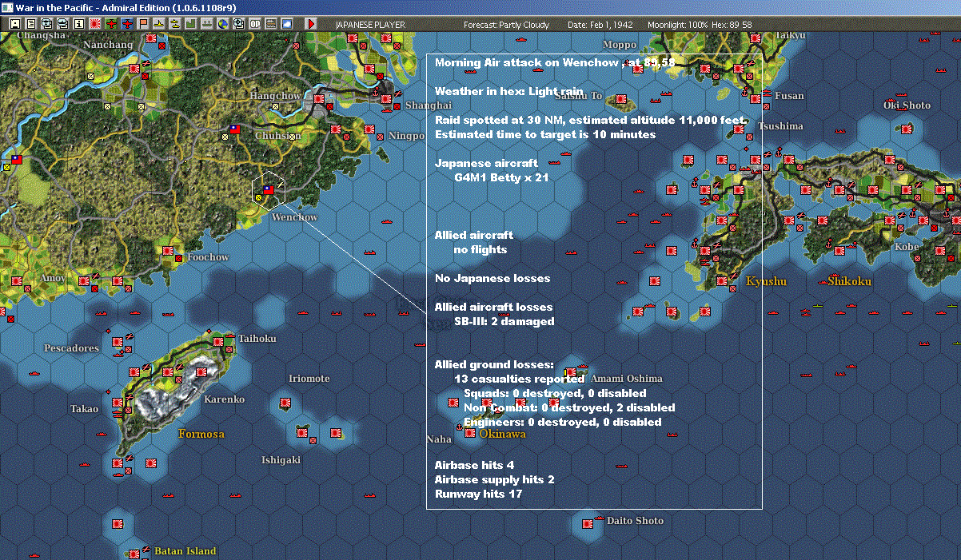Click the first zoom map arrows icon
Viewport: 961px width, 560px height.
(46, 24)
